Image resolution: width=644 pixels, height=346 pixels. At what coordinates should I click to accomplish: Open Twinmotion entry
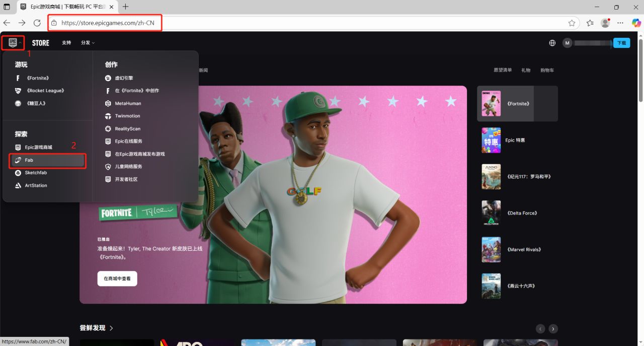point(127,116)
